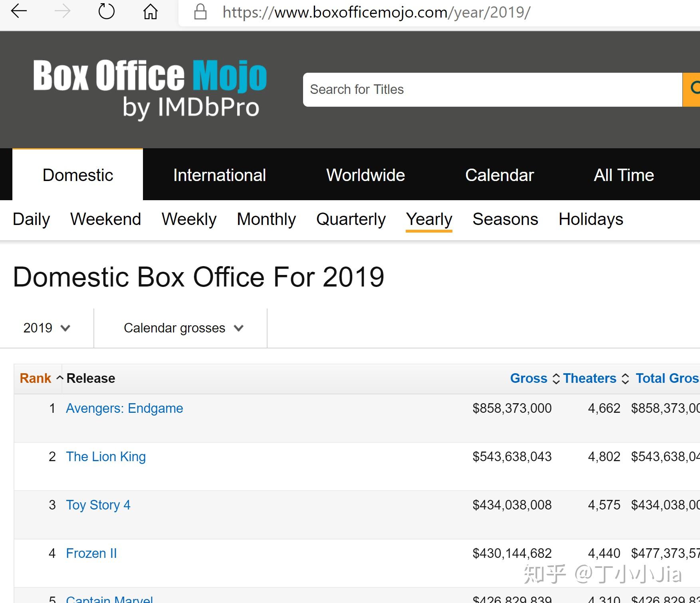
Task: Open the Frozen II release link
Action: pyautogui.click(x=91, y=553)
